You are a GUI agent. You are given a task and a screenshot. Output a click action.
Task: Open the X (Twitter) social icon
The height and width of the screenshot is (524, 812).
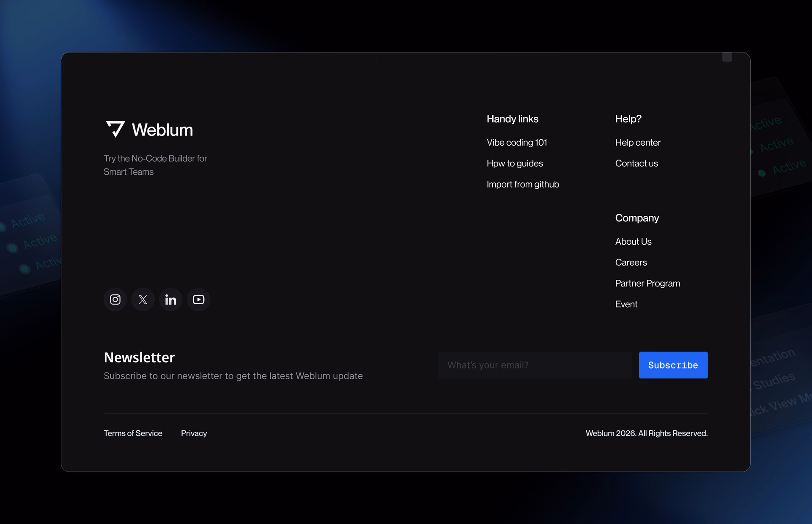[143, 300]
